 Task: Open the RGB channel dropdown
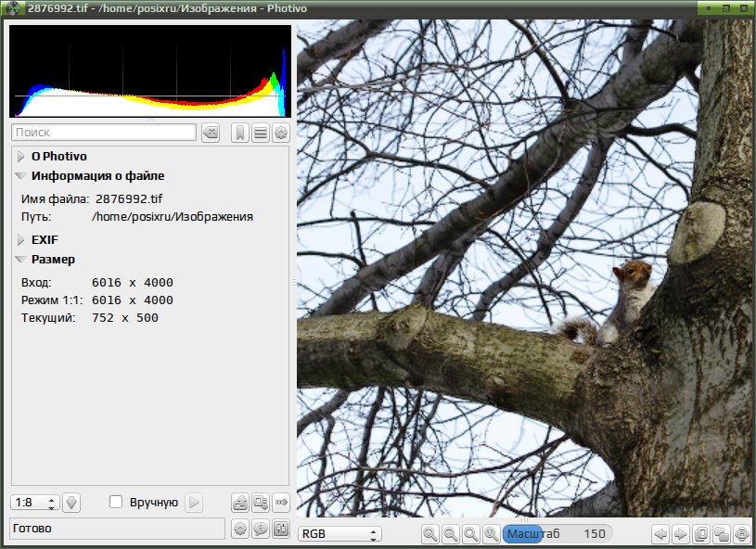340,533
